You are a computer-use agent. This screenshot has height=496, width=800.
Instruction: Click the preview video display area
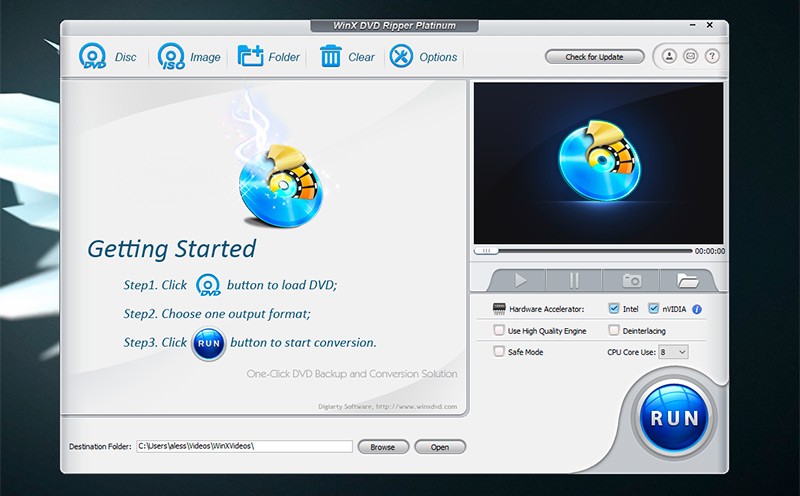point(598,163)
